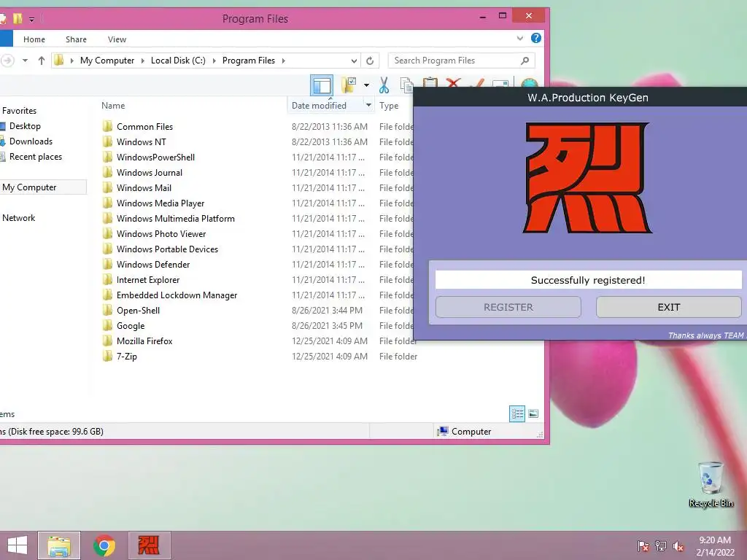
Task: Select the Windows NT folder
Action: 141,142
